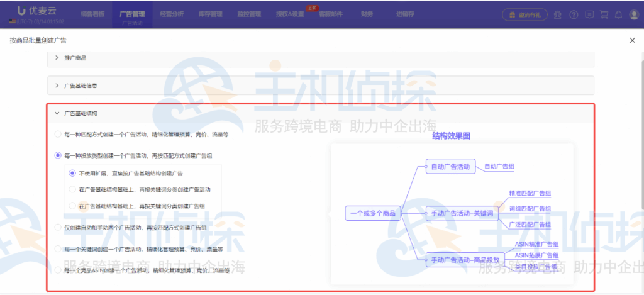This screenshot has height=295, width=644.
Task: Open the help question mark icon
Action: pos(574,14)
